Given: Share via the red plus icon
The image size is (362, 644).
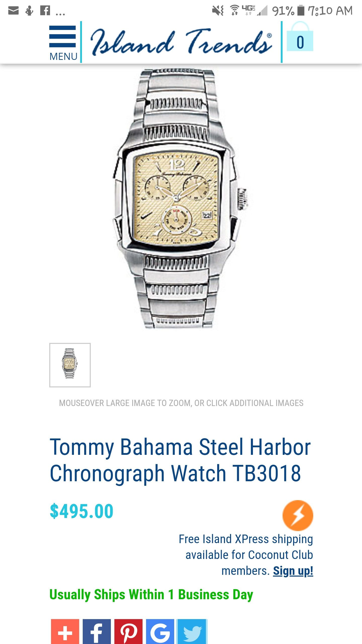Looking at the screenshot, I should coord(65,632).
